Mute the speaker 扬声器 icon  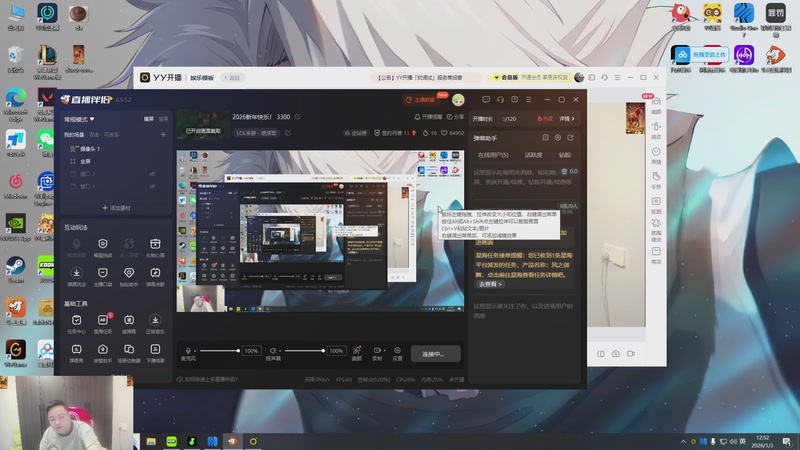[x=273, y=351]
